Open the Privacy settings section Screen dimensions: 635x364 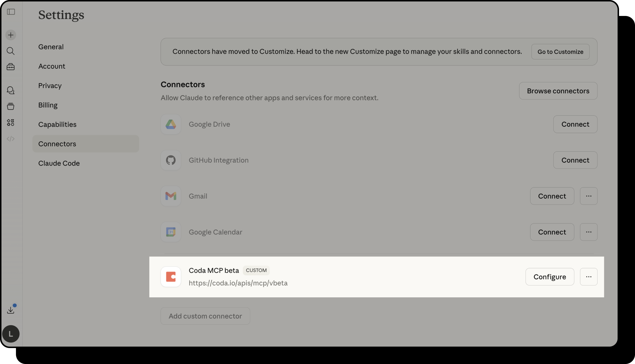[50, 86]
